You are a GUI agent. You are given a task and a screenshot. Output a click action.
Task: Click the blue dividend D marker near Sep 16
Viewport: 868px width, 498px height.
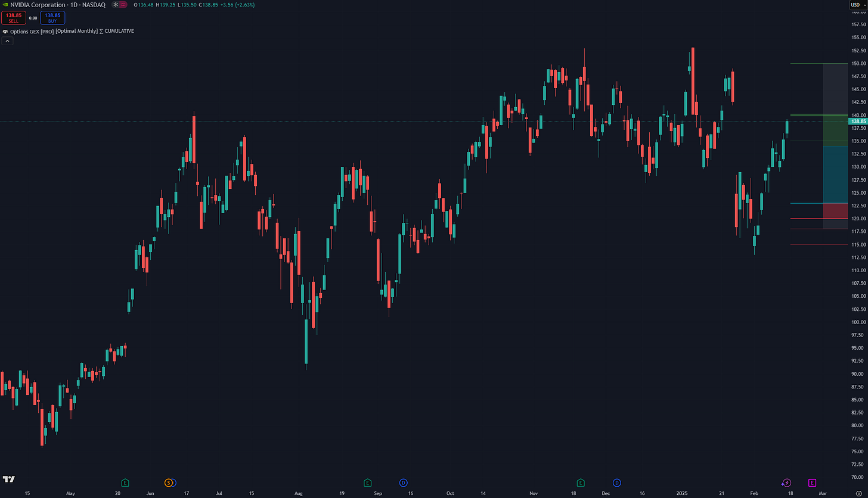404,483
